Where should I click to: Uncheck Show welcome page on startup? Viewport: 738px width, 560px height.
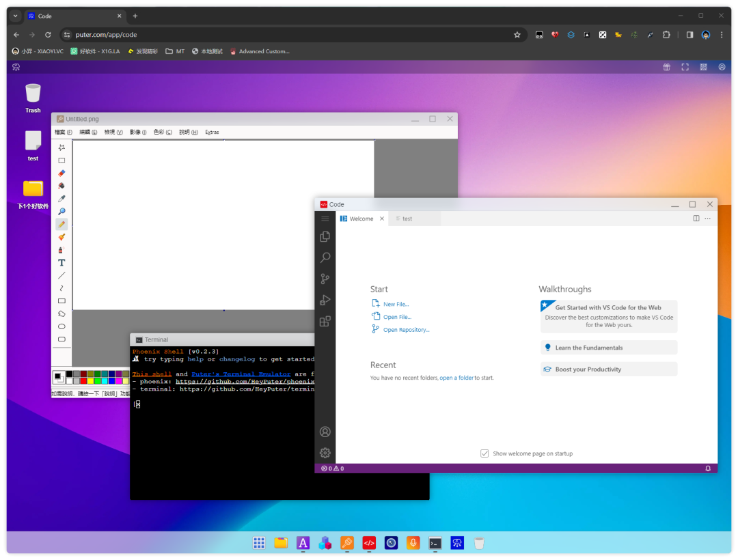484,453
